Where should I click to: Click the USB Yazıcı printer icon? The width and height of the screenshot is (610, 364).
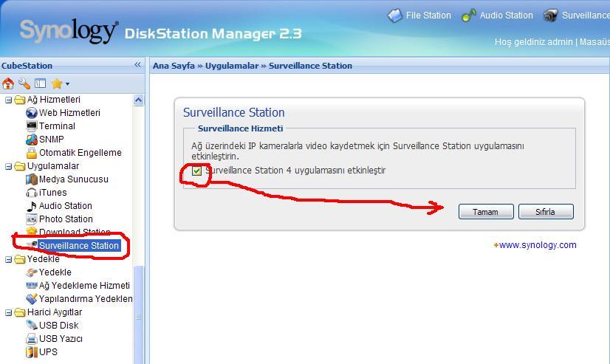coord(32,339)
